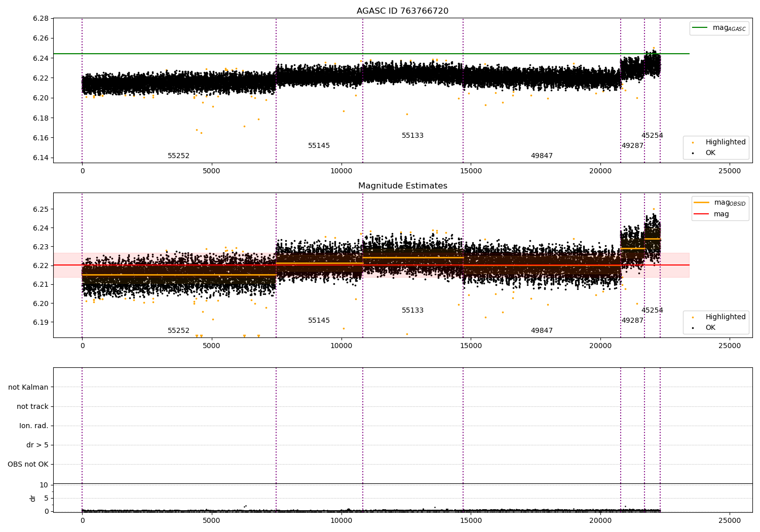This screenshot has width=760, height=532.
Task: Click the 'dr > 5' axis label
Action: [37, 445]
